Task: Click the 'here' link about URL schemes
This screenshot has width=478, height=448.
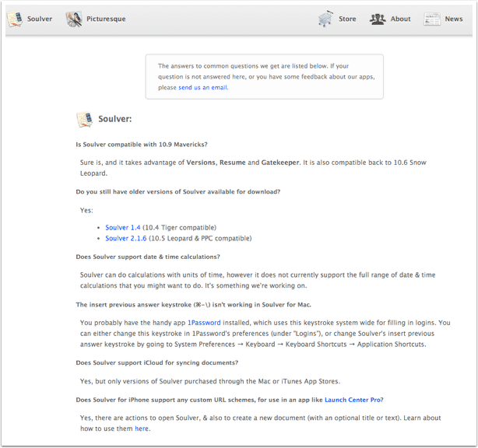Action: (x=142, y=429)
